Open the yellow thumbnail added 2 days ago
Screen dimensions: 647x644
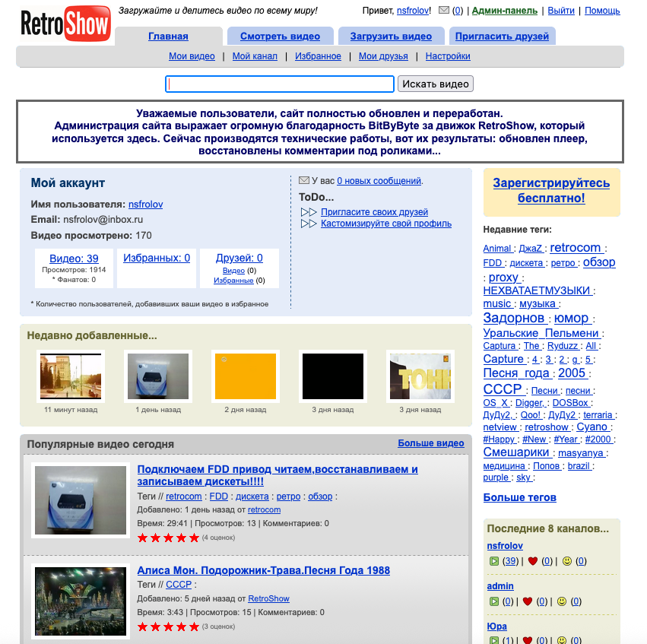[245, 376]
